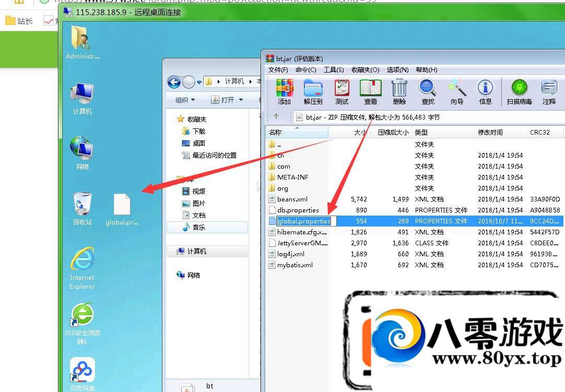Select the Internet Explorer desktop icon
Image resolution: width=565 pixels, height=392 pixels.
pos(82,268)
